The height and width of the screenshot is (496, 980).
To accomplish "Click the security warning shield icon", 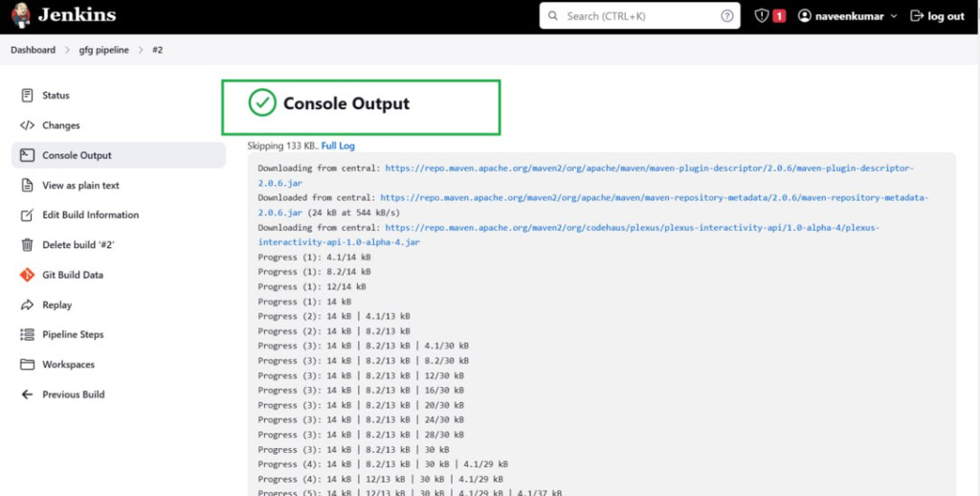I will coord(761,16).
